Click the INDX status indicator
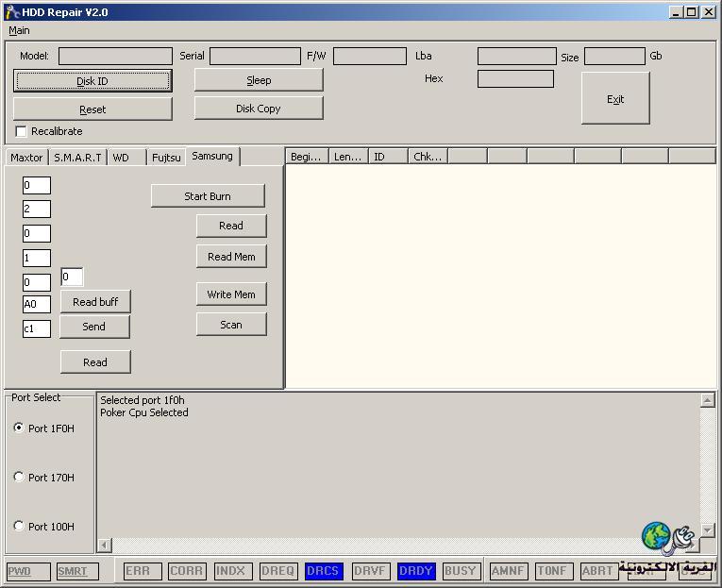The image size is (722, 588). (x=233, y=571)
